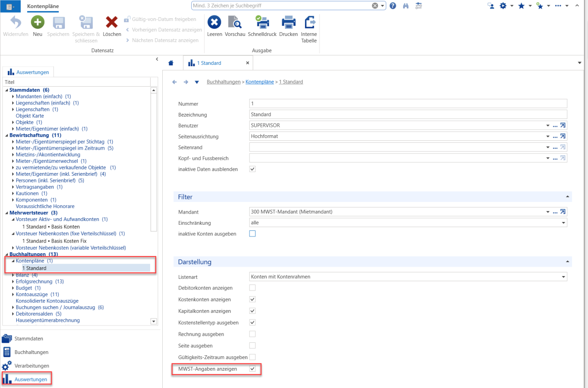The image size is (588, 388).
Task: Open Benutzer record link icon
Action: [563, 125]
